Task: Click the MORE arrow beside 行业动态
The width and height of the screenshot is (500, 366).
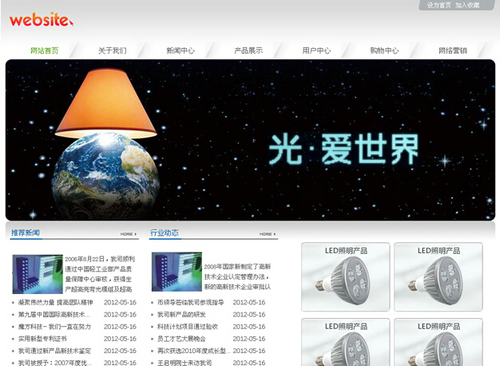Action: pos(268,234)
